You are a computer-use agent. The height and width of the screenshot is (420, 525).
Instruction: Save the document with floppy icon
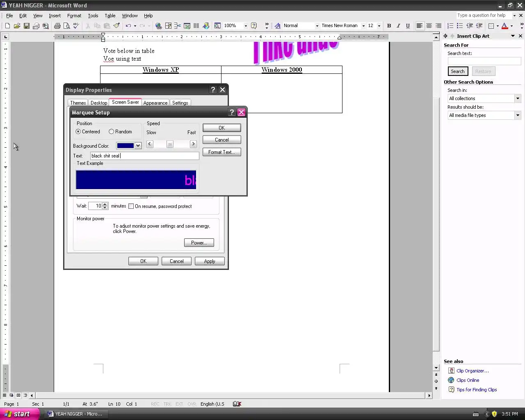26,25
